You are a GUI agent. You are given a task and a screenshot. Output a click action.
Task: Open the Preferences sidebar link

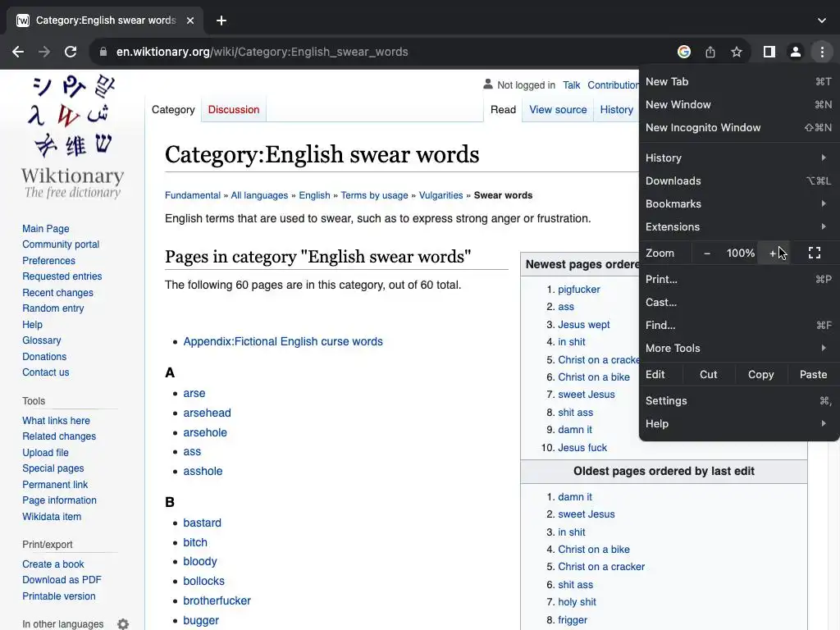(48, 260)
